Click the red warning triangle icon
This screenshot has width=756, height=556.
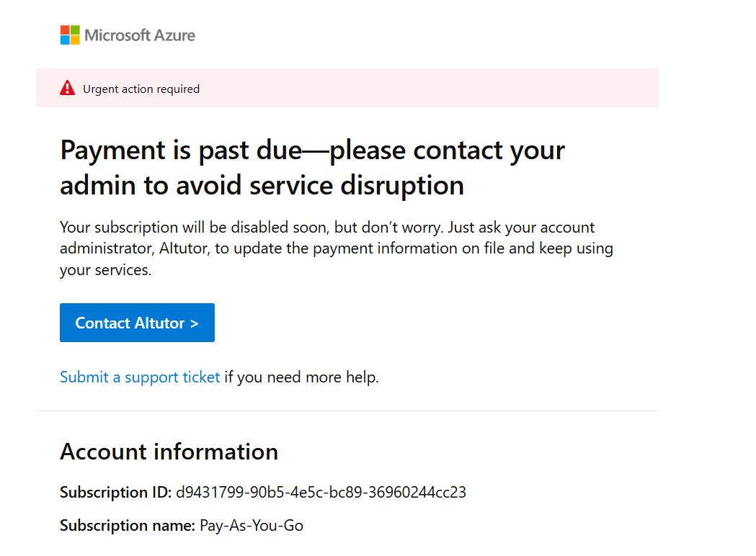coord(67,89)
